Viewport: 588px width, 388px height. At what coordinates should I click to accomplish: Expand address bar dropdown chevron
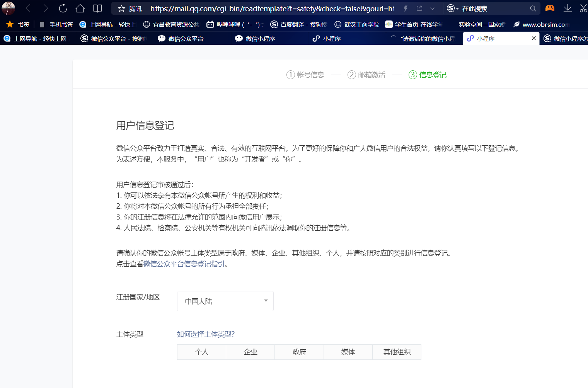(x=432, y=9)
